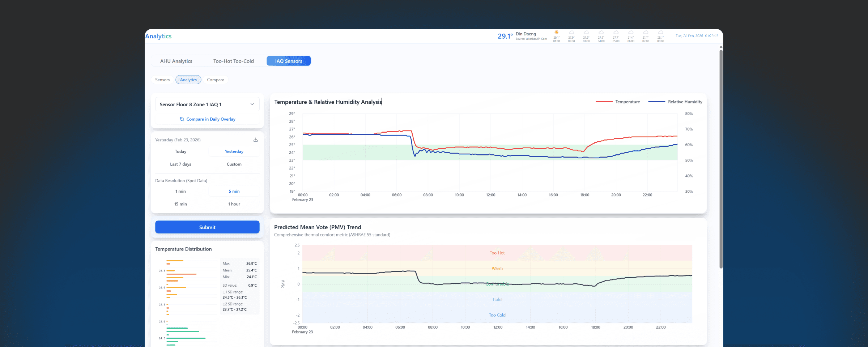Click the Source: WeatherAPI.Com caption

tap(531, 39)
